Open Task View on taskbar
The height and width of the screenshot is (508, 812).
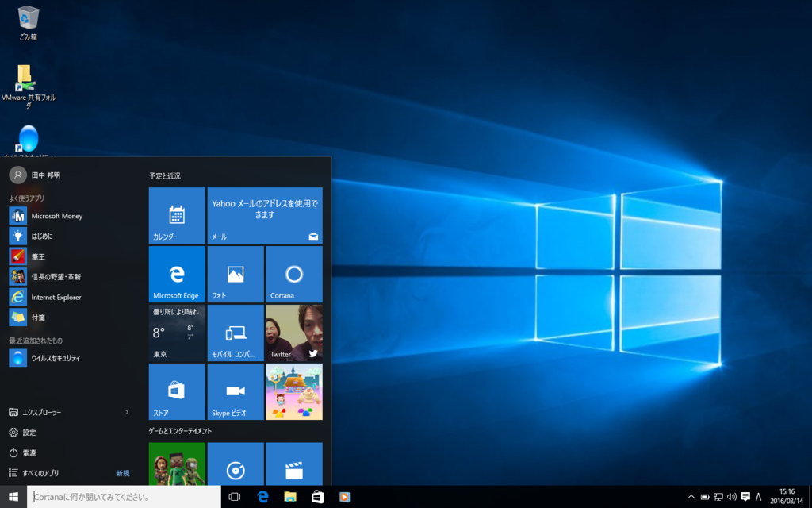(x=235, y=497)
